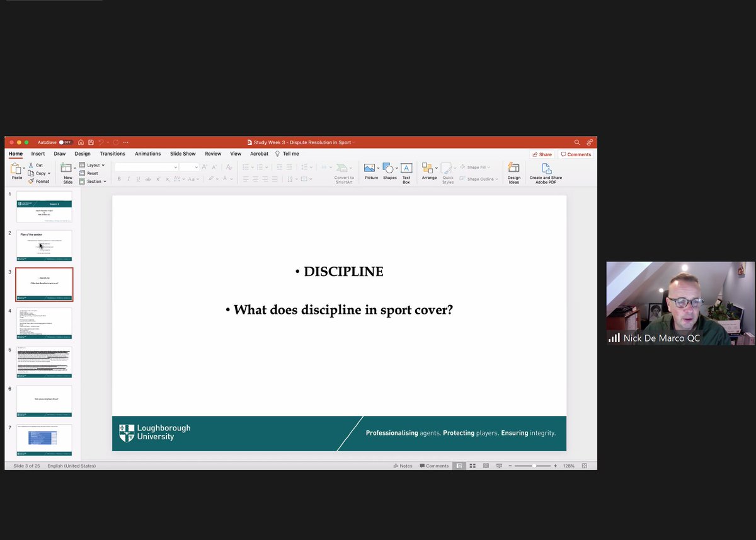Click the Shapes icon

388,168
